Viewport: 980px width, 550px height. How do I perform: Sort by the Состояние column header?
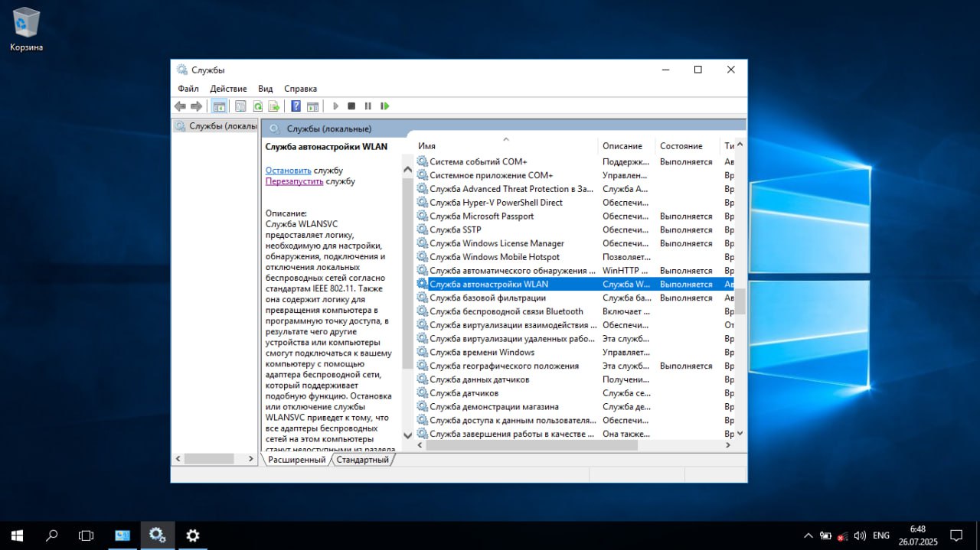688,145
